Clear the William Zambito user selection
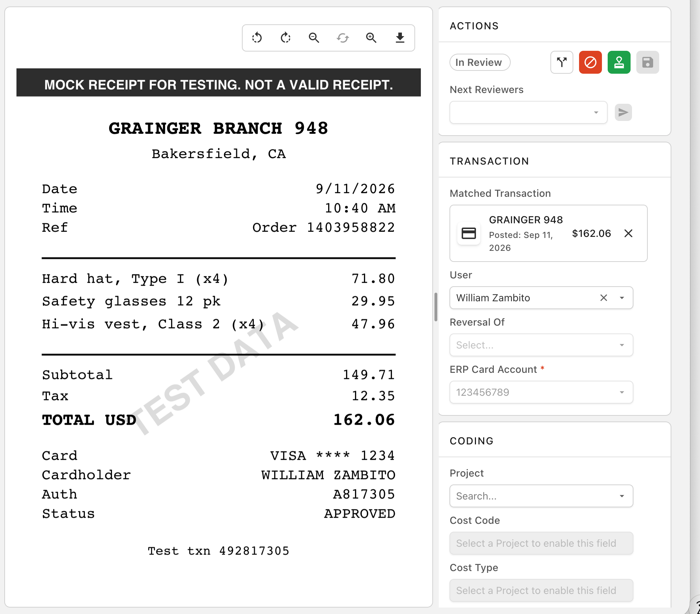This screenshot has width=700, height=614. pos(604,298)
